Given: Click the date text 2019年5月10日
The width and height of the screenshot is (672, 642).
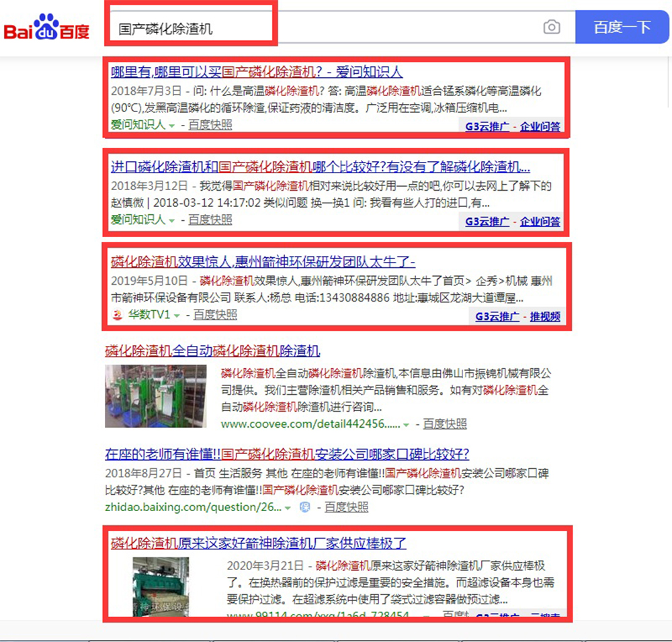Looking at the screenshot, I should point(150,281).
